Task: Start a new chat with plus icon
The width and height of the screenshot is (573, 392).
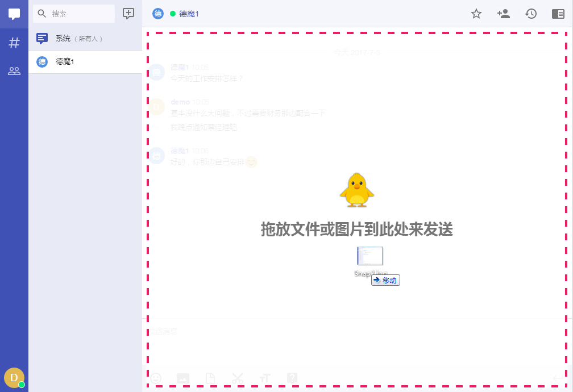Action: click(128, 12)
